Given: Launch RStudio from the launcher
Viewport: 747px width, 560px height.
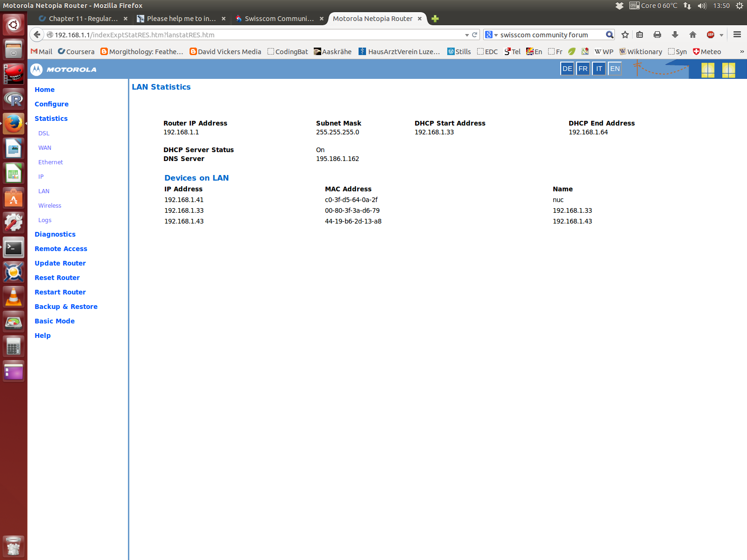Looking at the screenshot, I should click(14, 99).
